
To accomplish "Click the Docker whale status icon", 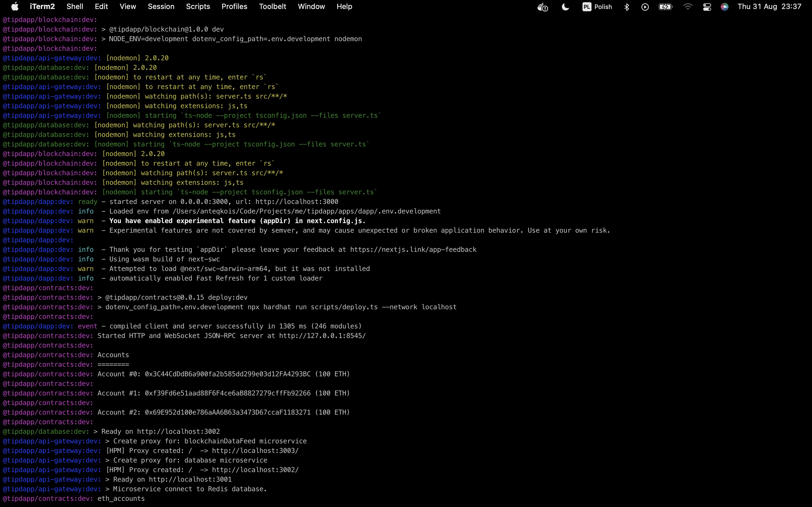I will pos(542,7).
